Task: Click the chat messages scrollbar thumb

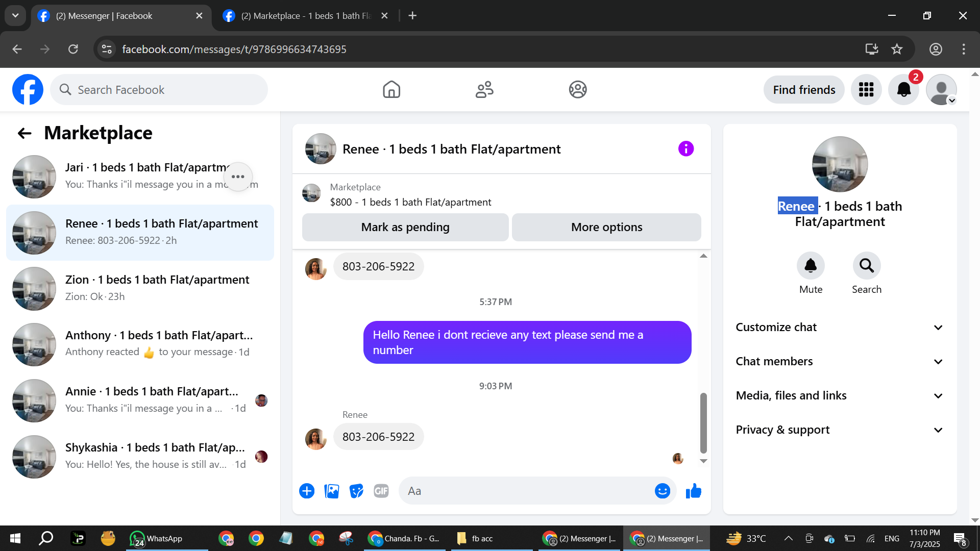Action: pyautogui.click(x=703, y=422)
